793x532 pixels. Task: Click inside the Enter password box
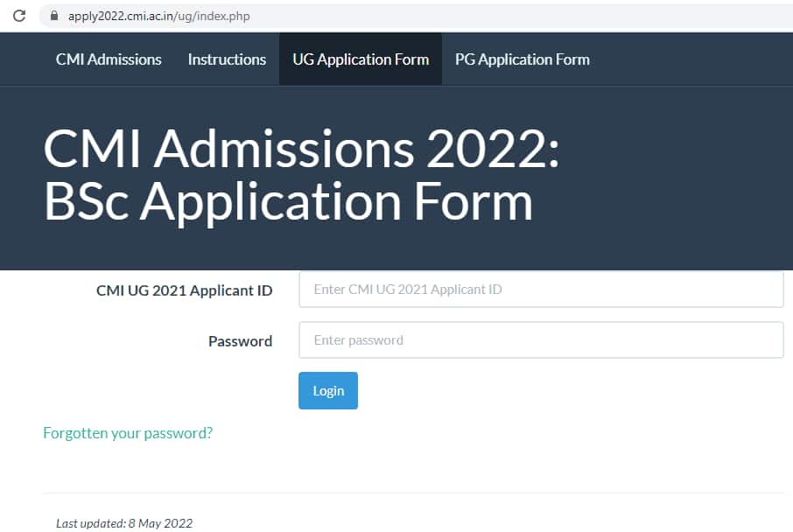pos(541,340)
